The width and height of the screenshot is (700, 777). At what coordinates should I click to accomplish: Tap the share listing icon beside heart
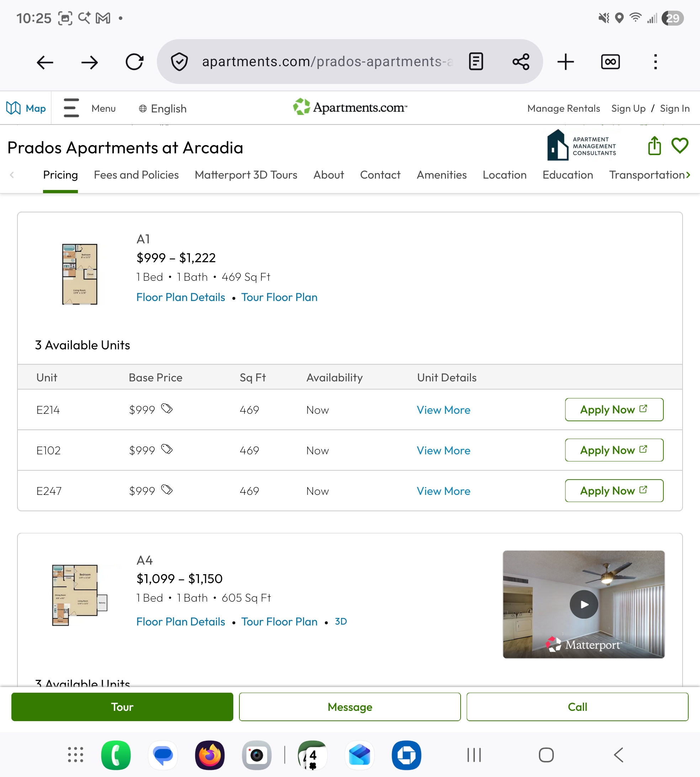[x=654, y=146]
